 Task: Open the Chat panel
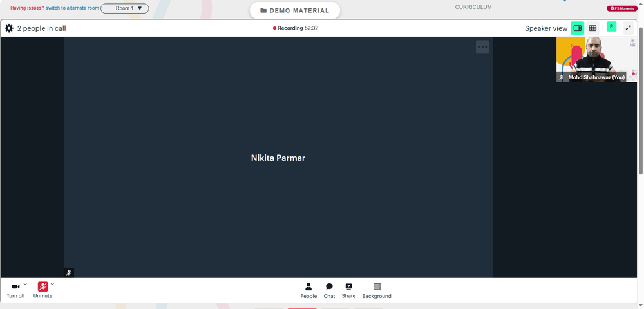pos(329,290)
